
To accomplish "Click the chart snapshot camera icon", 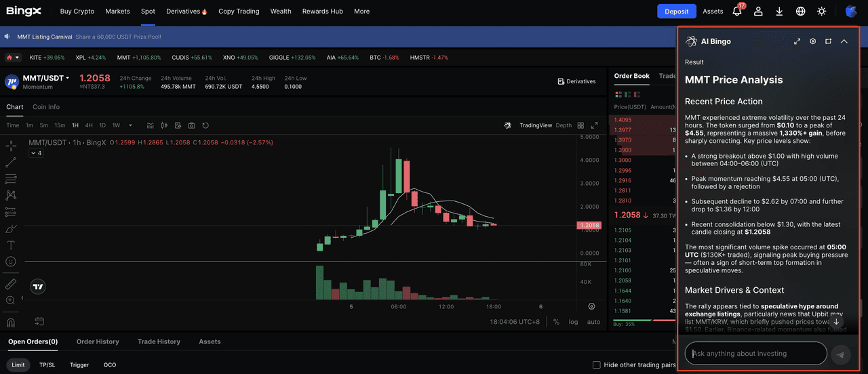I will pyautogui.click(x=192, y=125).
